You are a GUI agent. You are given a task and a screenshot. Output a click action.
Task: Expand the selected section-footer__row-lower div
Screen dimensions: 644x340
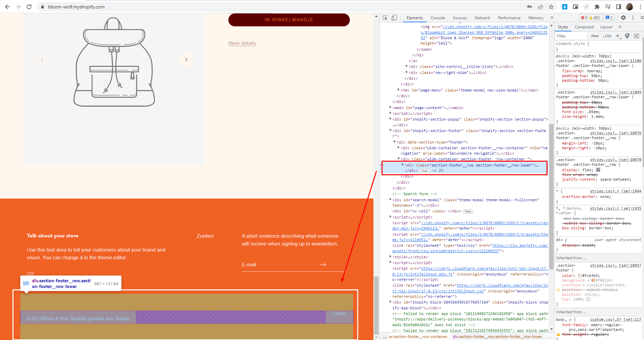click(402, 165)
